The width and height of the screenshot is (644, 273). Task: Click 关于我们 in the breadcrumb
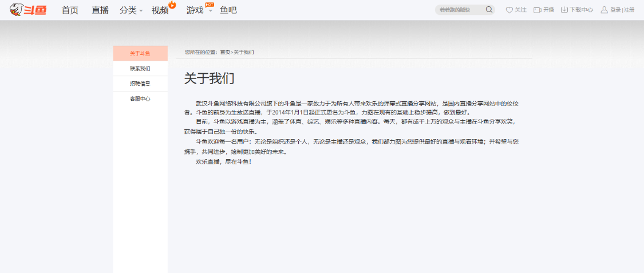[244, 52]
